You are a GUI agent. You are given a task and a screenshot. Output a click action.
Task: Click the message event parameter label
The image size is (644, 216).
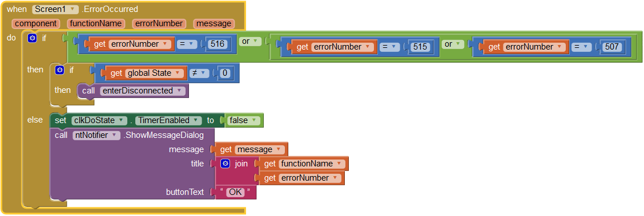pyautogui.click(x=214, y=23)
